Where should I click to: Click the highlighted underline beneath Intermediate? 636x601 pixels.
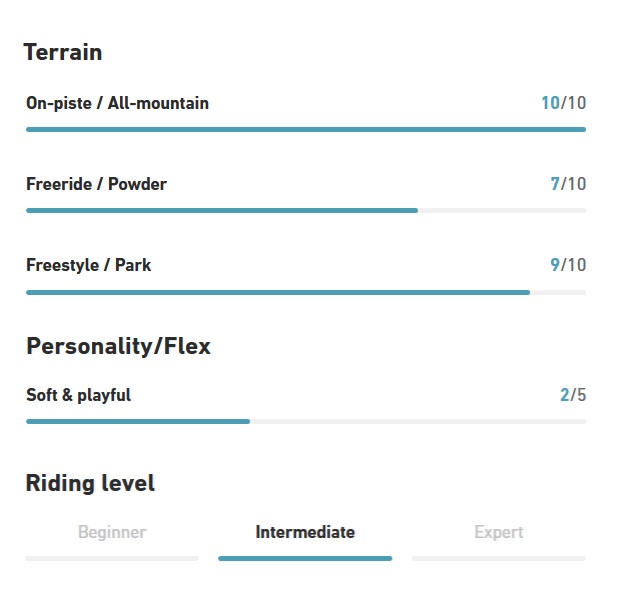(x=305, y=558)
